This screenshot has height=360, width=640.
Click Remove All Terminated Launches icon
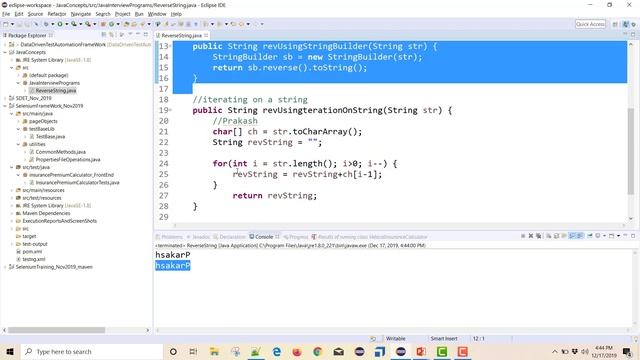[539, 236]
